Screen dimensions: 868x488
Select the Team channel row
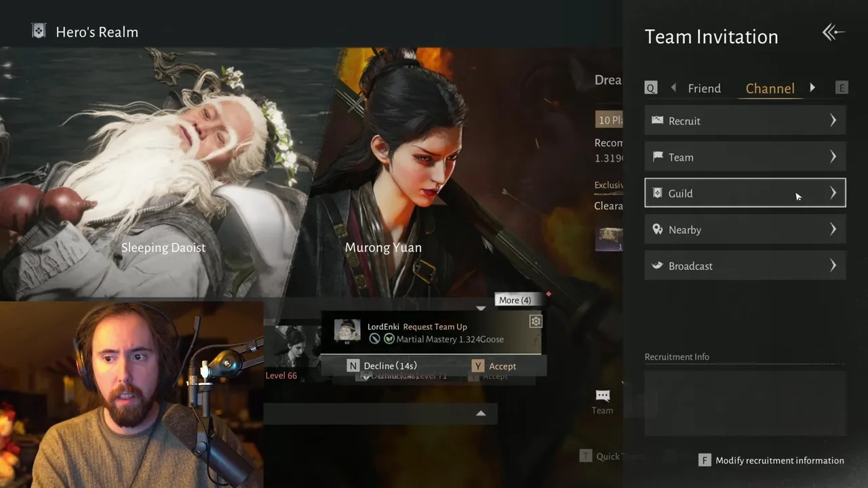point(745,157)
